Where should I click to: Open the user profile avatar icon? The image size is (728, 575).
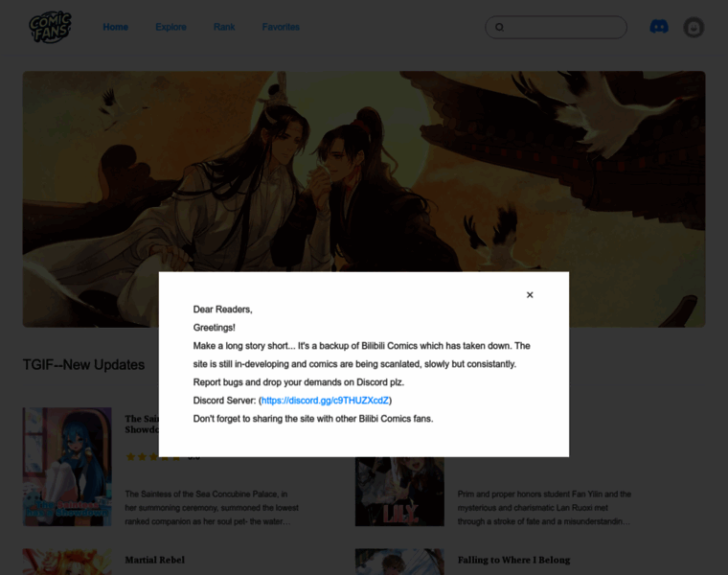coord(694,28)
